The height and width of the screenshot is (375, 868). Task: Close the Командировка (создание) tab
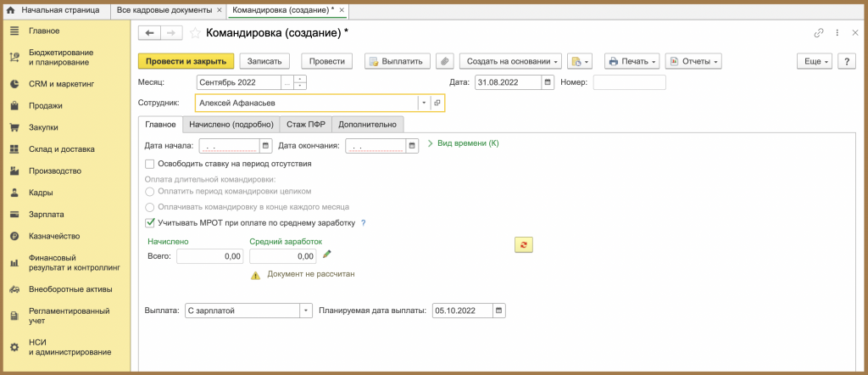342,10
